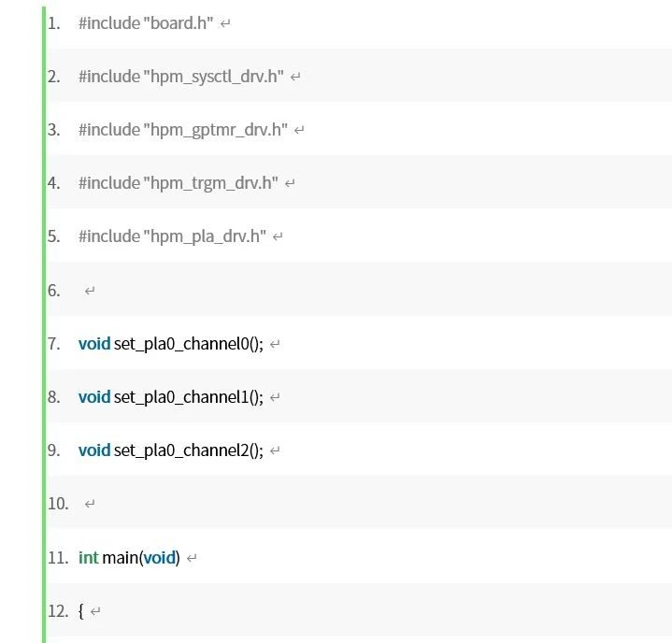The width and height of the screenshot is (672, 643).
Task: Click the return symbol on empty line 10
Action: click(x=90, y=504)
